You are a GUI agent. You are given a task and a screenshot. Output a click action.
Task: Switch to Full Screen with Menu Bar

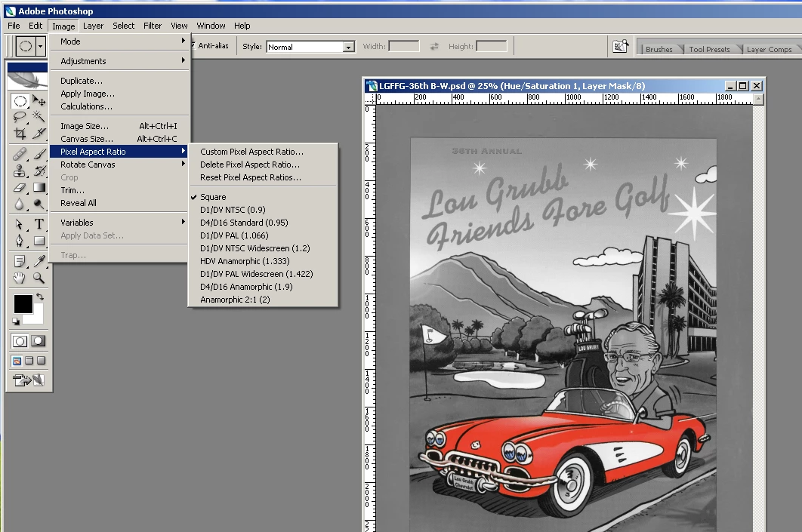[29, 361]
